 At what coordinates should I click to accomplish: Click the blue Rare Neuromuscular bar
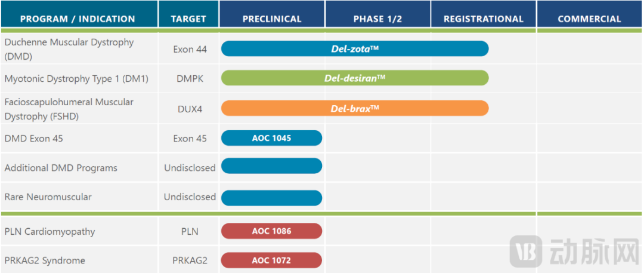271,197
